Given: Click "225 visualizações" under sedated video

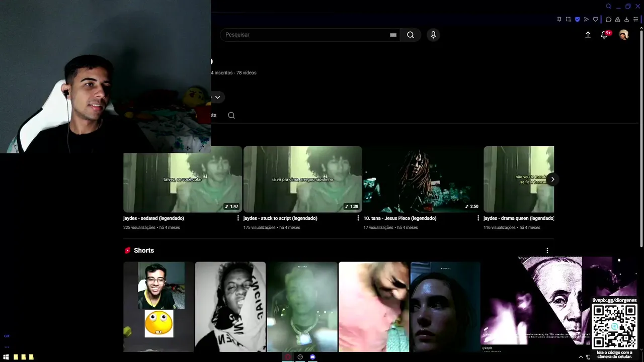Looking at the screenshot, I should click(x=139, y=228).
